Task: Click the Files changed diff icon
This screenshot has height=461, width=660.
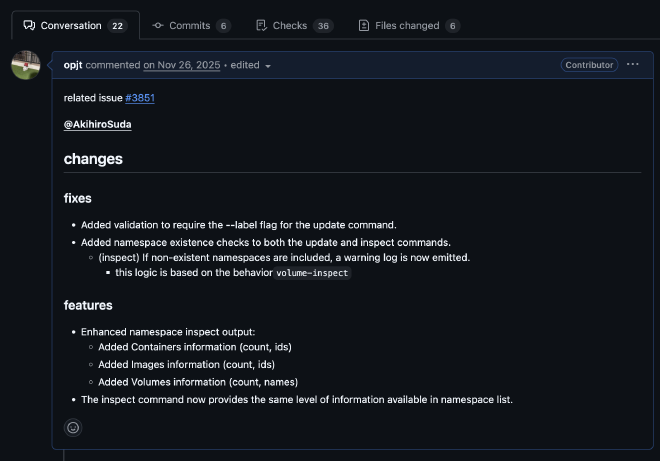Action: (x=364, y=25)
